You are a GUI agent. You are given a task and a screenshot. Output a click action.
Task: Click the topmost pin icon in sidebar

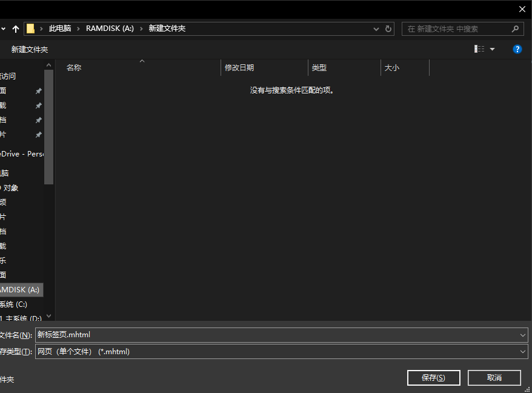tap(38, 91)
